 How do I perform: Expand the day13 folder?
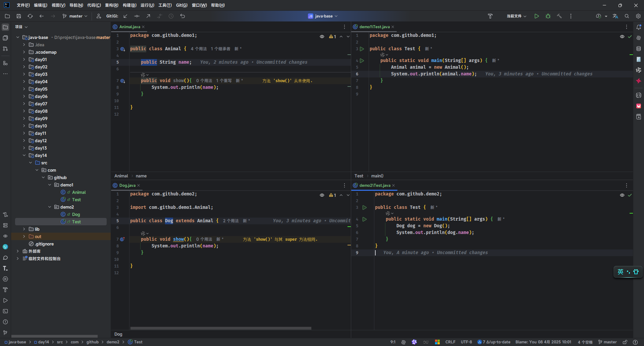(24, 148)
